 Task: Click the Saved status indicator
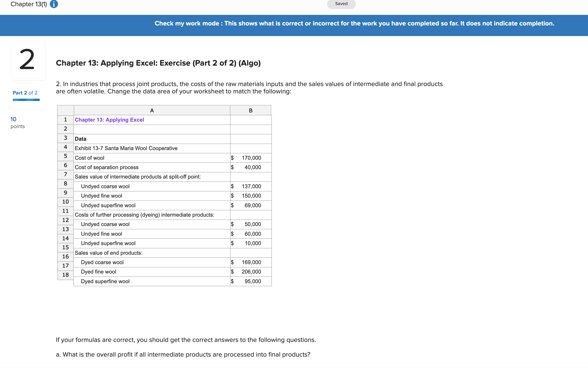[341, 4]
